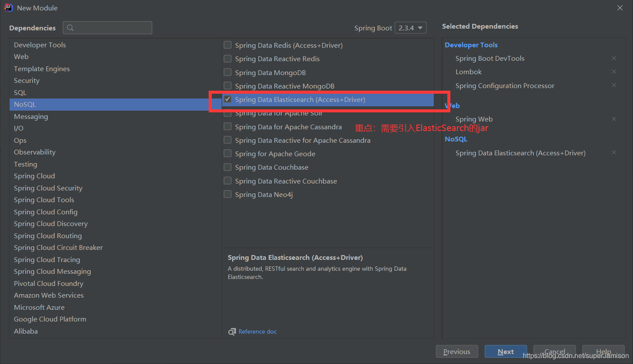The image size is (633, 364).
Task: Open the Messaging category
Action: [x=115, y=116]
